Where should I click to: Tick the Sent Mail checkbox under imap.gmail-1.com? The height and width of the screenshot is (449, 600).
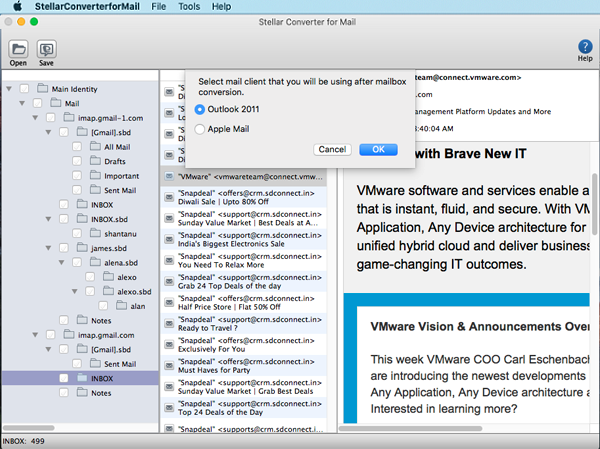click(x=77, y=190)
